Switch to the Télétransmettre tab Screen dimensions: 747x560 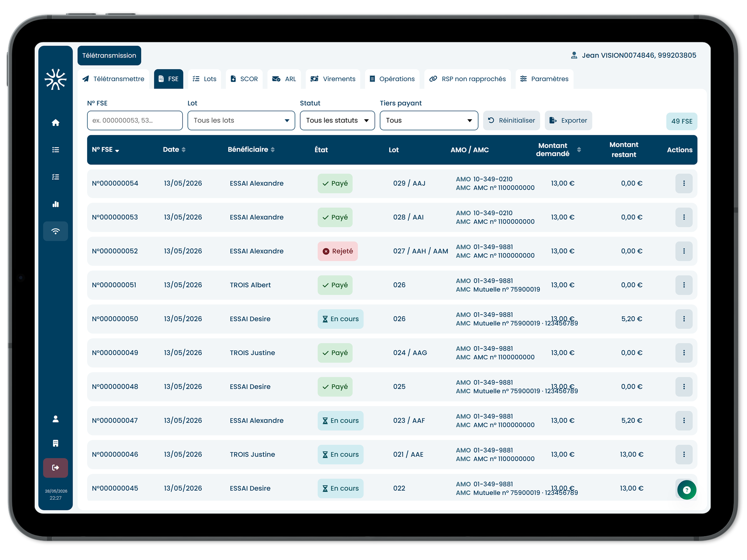click(x=113, y=79)
